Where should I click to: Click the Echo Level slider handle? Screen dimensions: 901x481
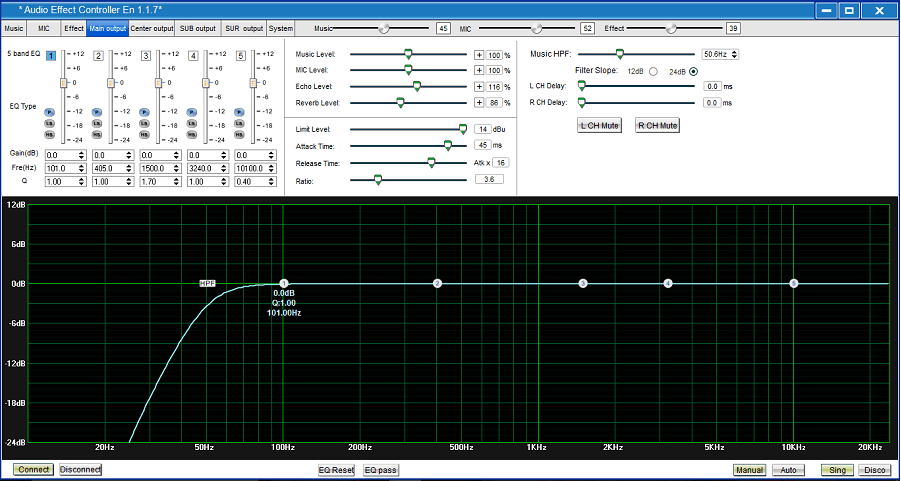click(x=417, y=86)
